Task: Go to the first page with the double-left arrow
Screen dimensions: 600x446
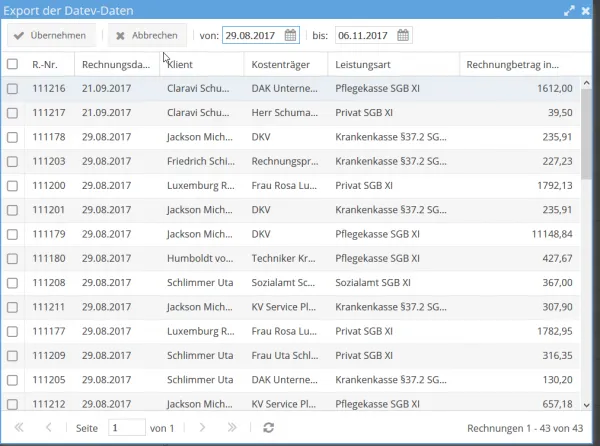Action: (x=19, y=428)
